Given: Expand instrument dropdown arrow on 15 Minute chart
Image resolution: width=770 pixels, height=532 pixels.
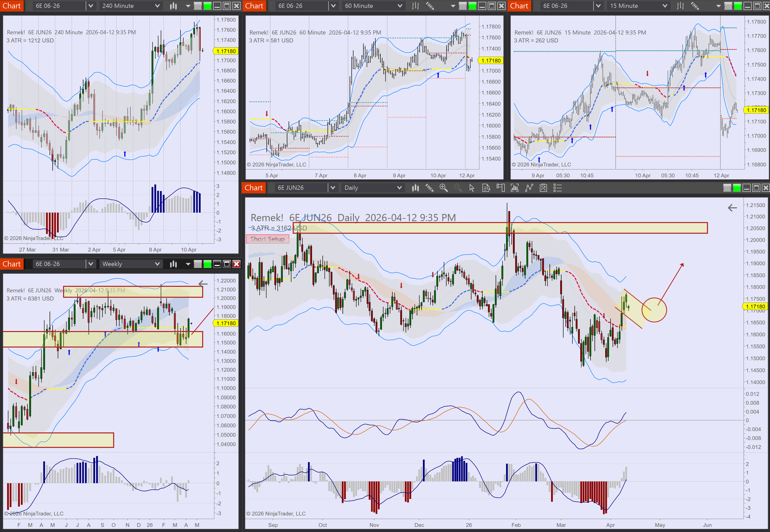Looking at the screenshot, I should click(x=598, y=6).
